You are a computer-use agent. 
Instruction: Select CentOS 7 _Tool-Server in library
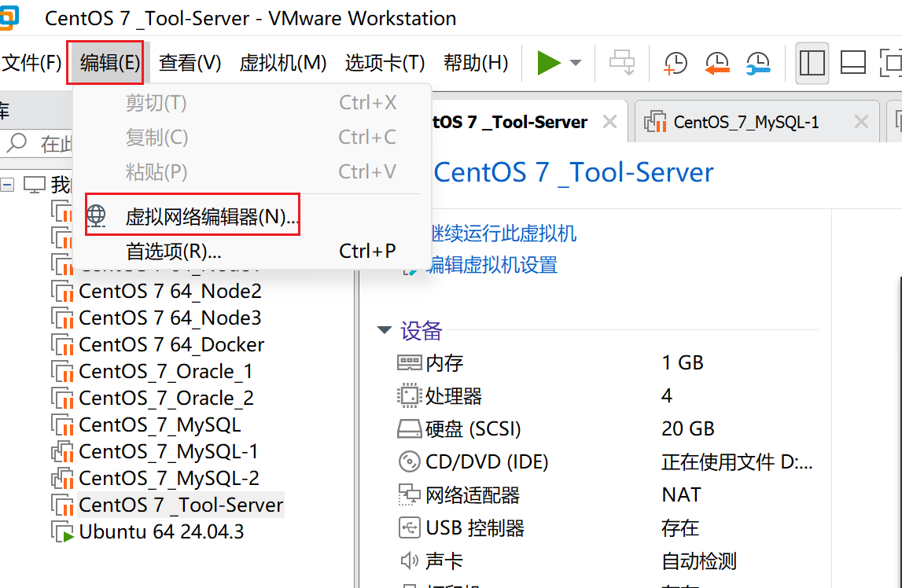tap(181, 505)
